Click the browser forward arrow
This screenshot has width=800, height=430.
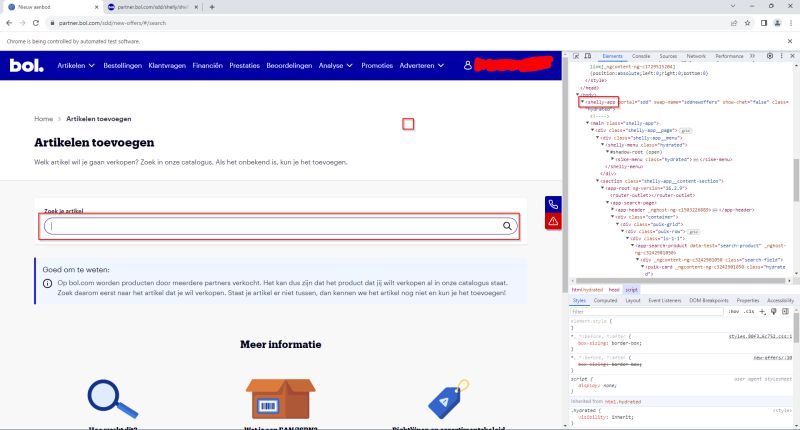click(x=22, y=23)
